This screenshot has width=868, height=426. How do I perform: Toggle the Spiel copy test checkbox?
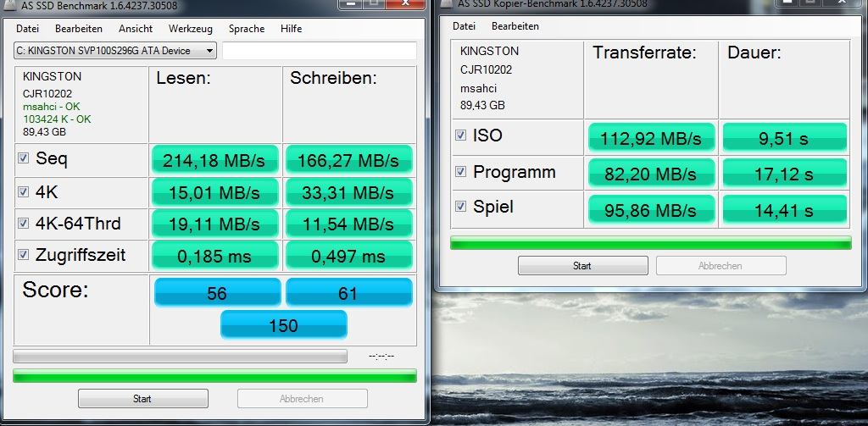point(460,207)
